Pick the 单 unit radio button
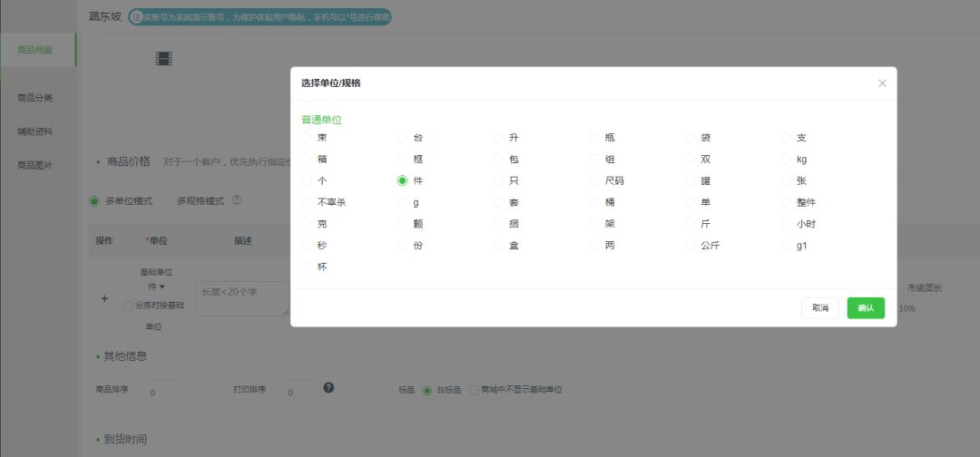980x457 pixels. click(x=690, y=202)
